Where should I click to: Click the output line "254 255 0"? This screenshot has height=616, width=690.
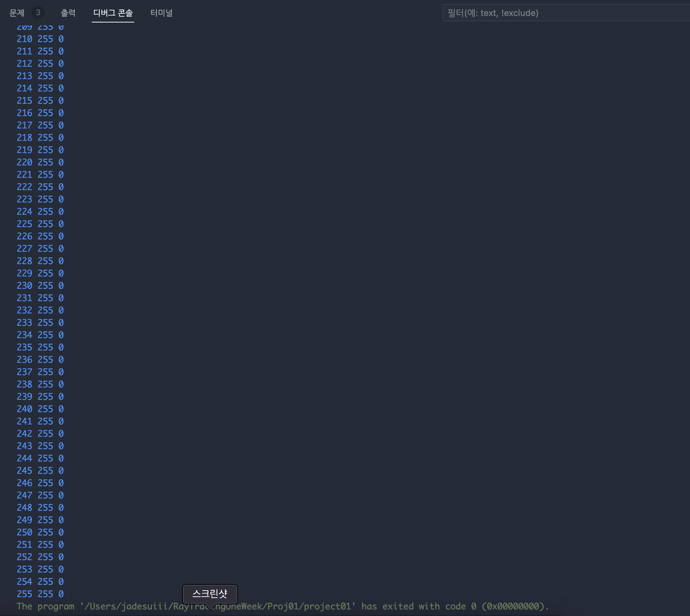[40, 582]
